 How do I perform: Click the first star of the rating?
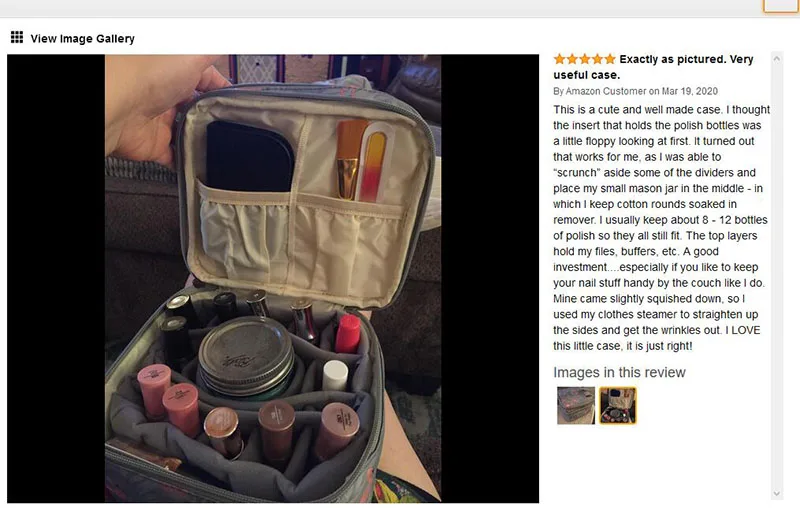pos(560,59)
